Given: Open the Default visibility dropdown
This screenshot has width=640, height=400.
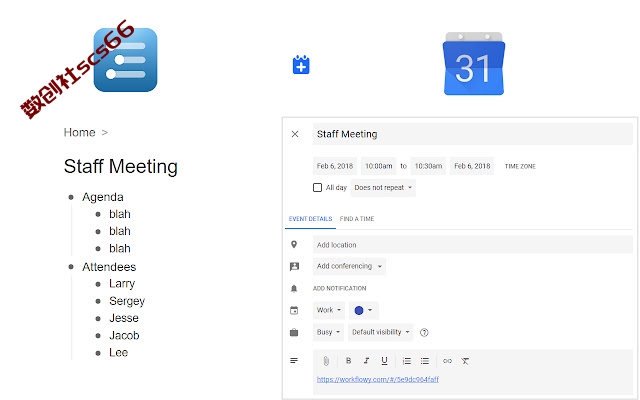Looking at the screenshot, I should (x=380, y=332).
